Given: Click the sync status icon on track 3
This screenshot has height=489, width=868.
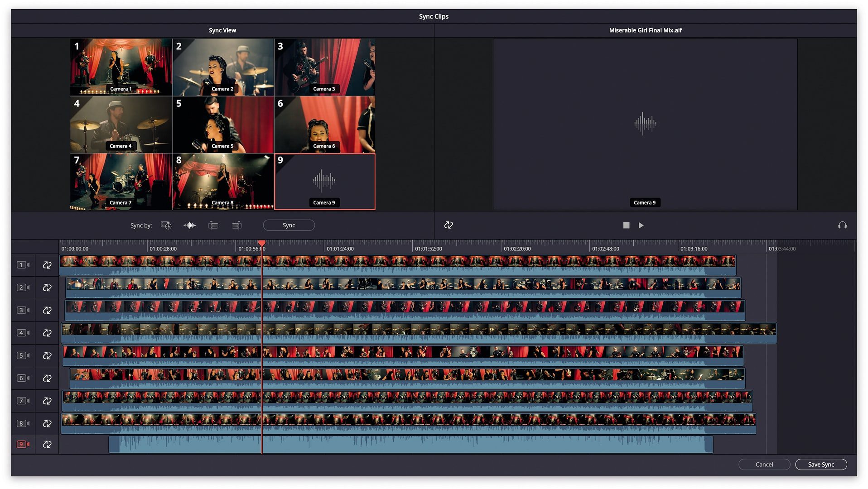Looking at the screenshot, I should pyautogui.click(x=47, y=310).
